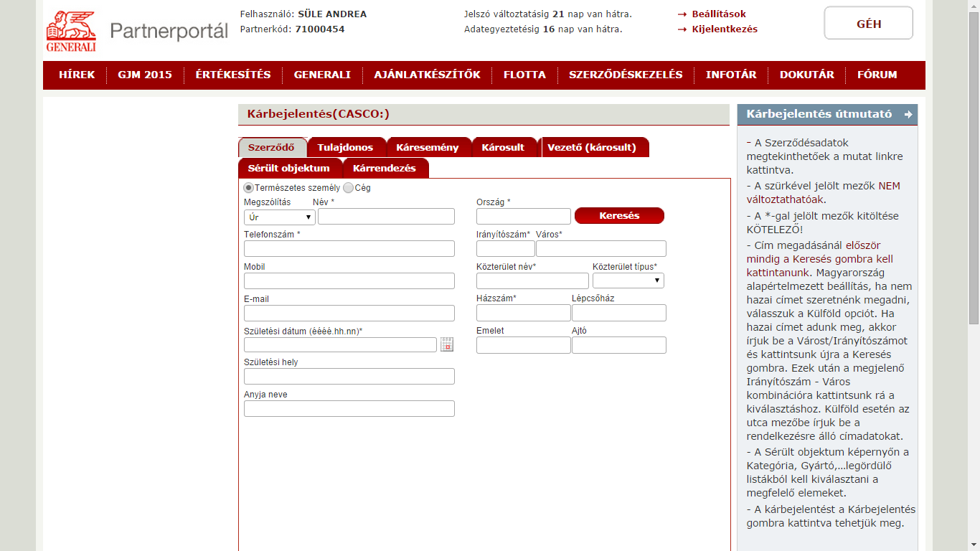
Task: Focus the Lépcsőház input field
Action: (619, 313)
